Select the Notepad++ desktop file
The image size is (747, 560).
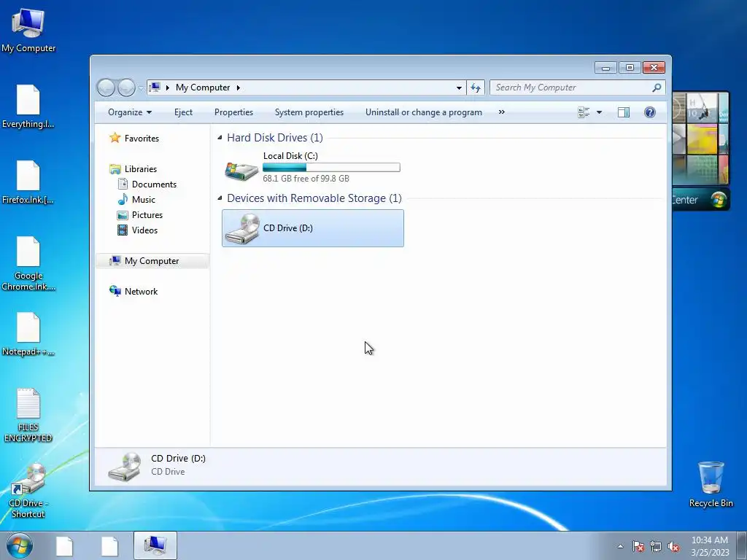pos(28,334)
